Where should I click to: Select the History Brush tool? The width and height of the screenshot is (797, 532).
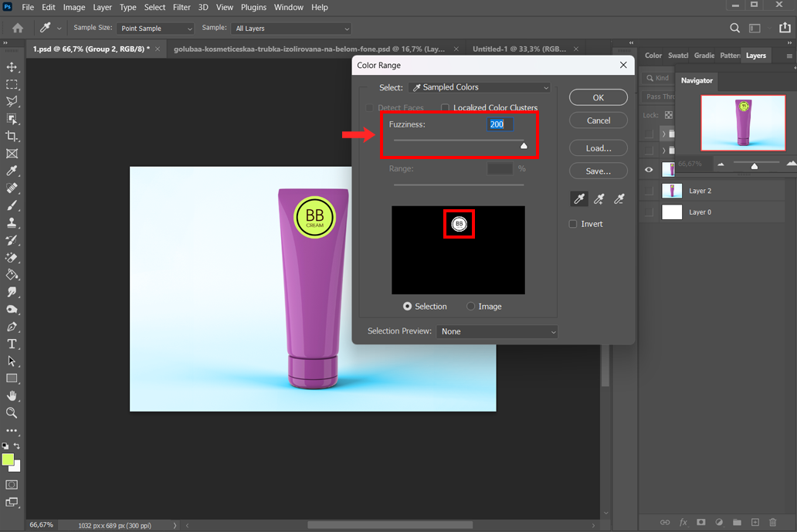tap(12, 240)
